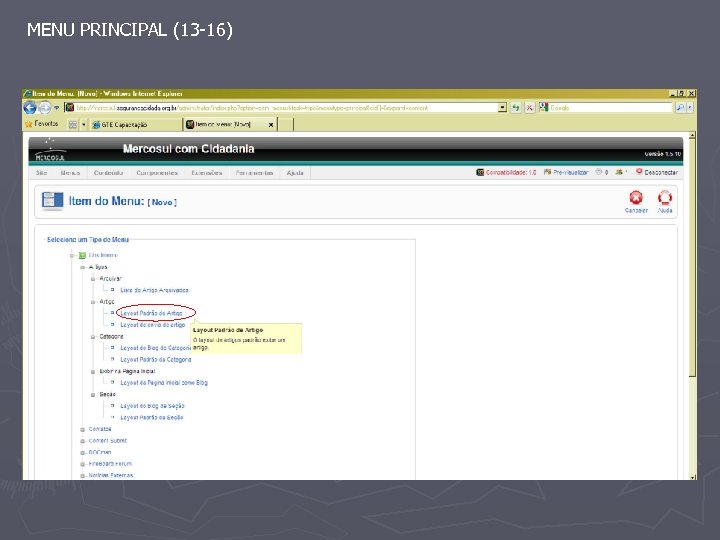Collapse the Categoria tree node
The width and height of the screenshot is (720, 540).
93,337
